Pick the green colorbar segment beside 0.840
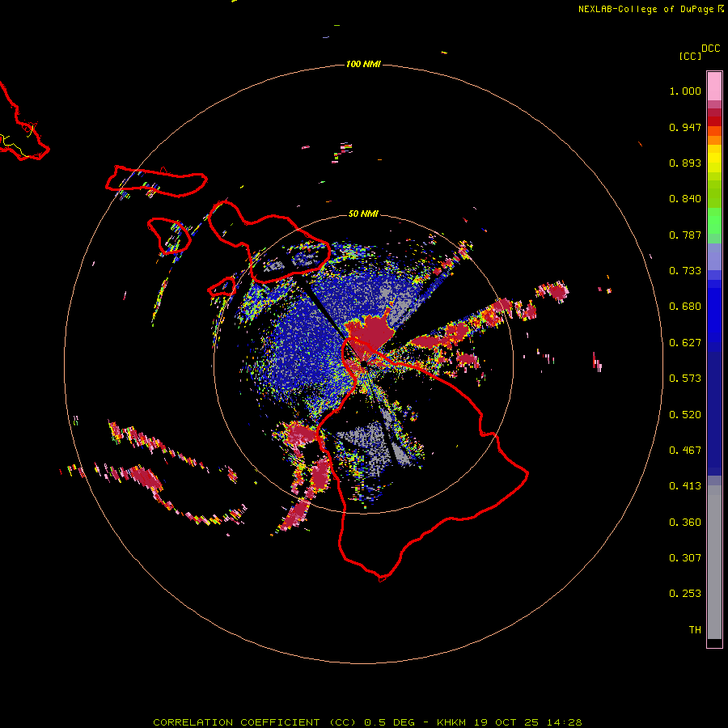This screenshot has width=728, height=728. [x=714, y=194]
